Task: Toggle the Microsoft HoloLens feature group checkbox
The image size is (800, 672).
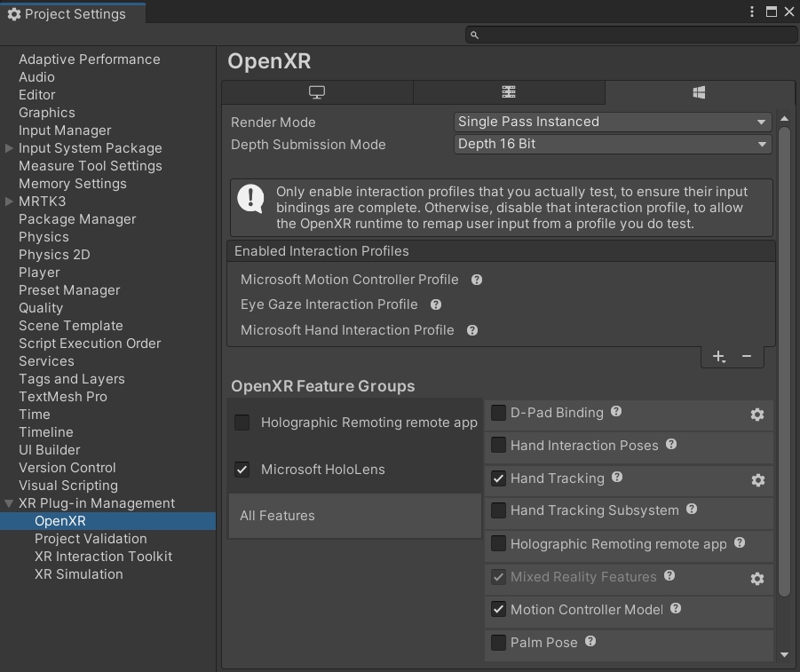Action: [x=242, y=470]
